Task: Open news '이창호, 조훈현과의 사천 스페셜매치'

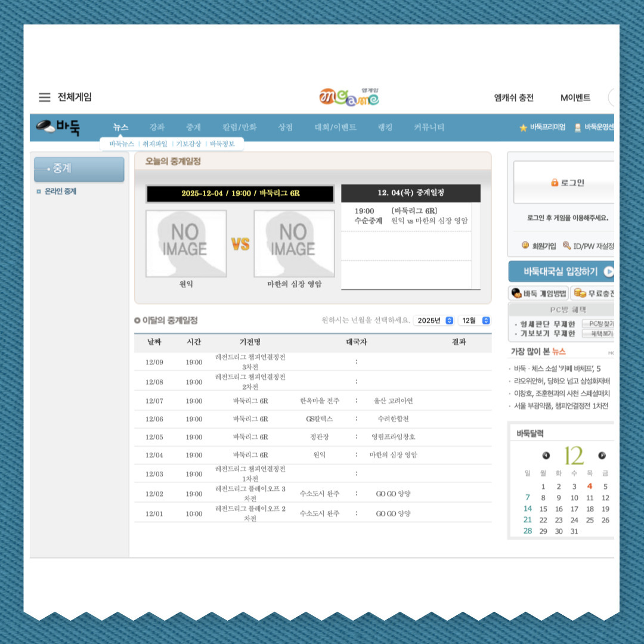Action: (x=562, y=394)
